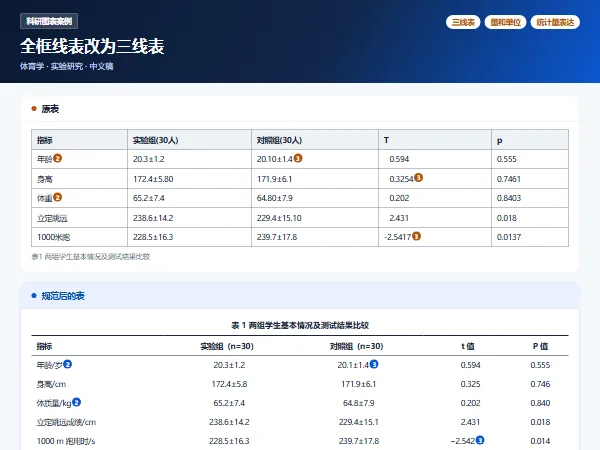This screenshot has width=600, height=450.
Task: Select cell 172.4±5.8 in the standardized table
Action: (229, 384)
